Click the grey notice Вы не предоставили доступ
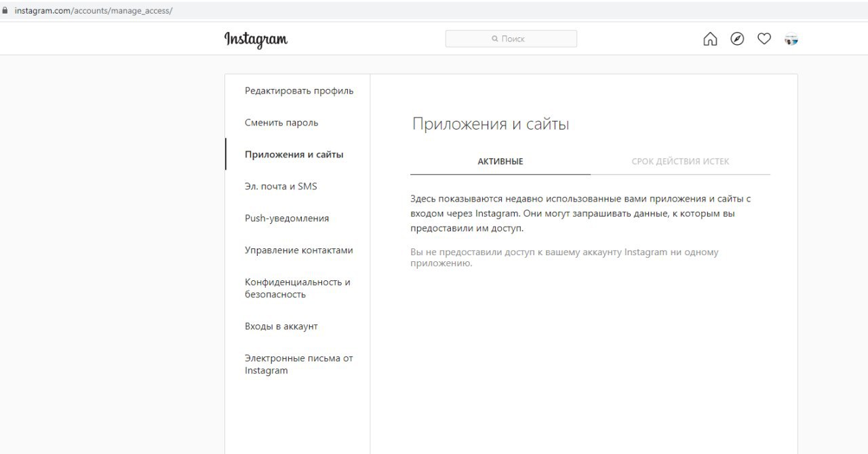 tap(564, 257)
